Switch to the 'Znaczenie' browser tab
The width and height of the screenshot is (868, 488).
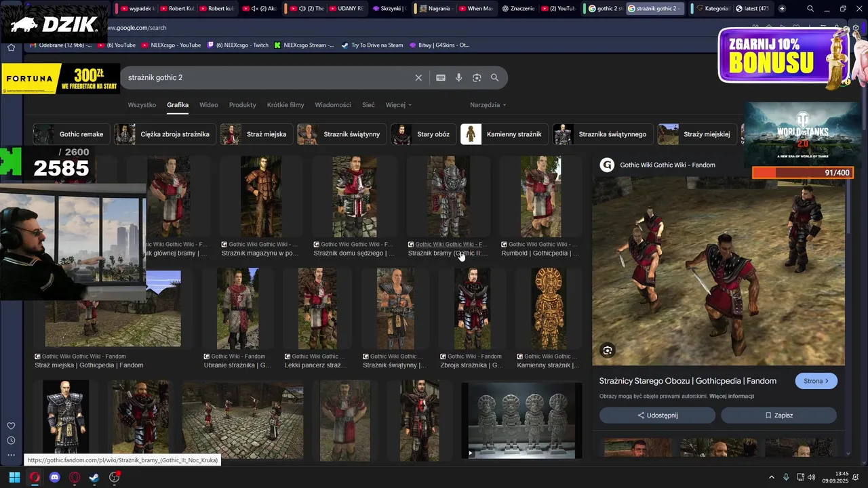(519, 9)
